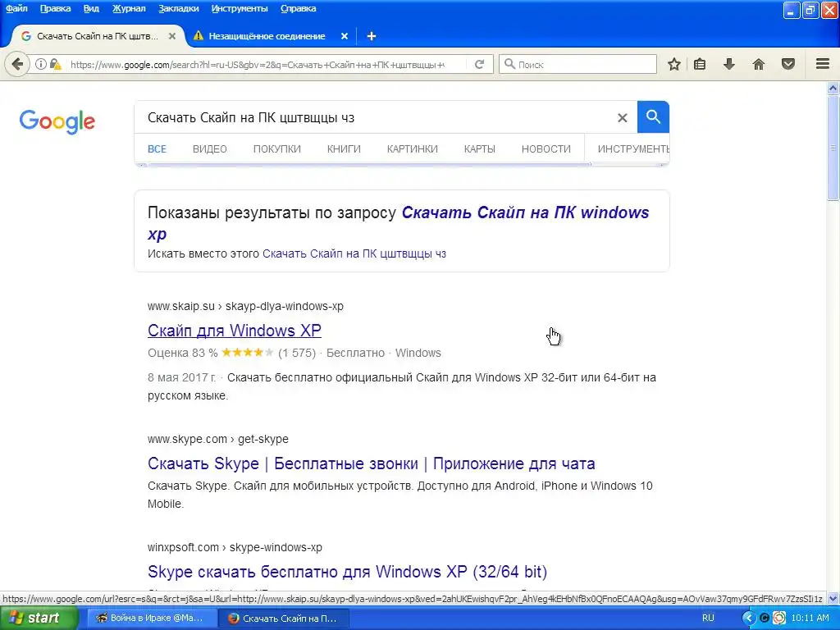Open the Справка menu
840x630 pixels.
[x=299, y=8]
